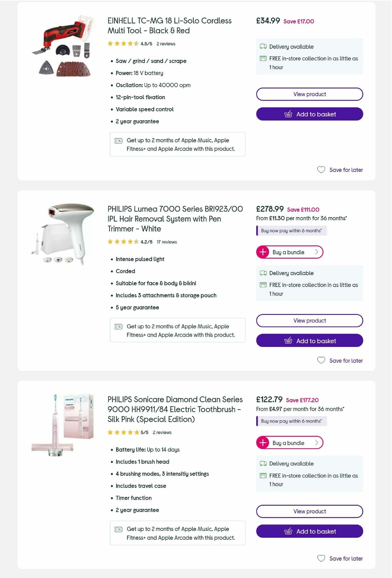Open the 17 reviews for the Philips Lumea

coord(167,242)
